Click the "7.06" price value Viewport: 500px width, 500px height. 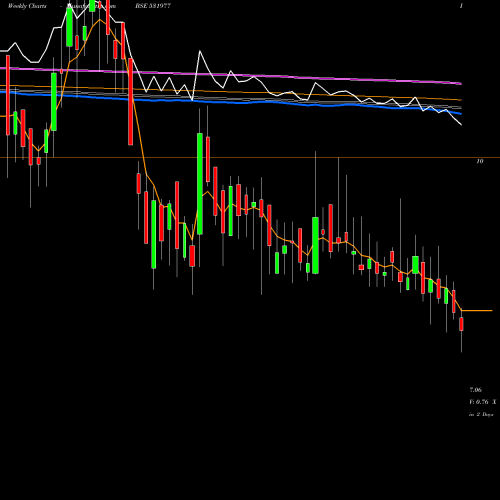click(476, 390)
